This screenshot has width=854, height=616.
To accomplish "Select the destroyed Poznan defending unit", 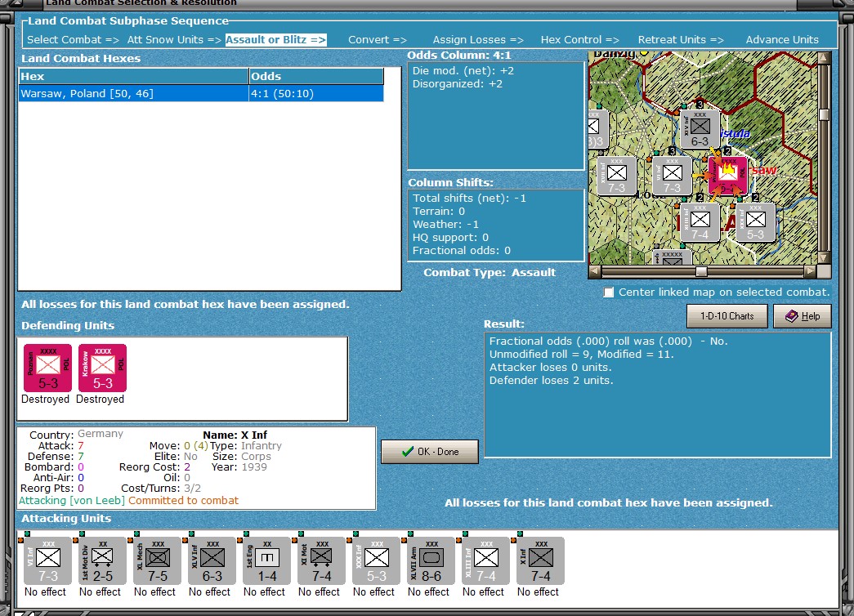I will (x=48, y=368).
